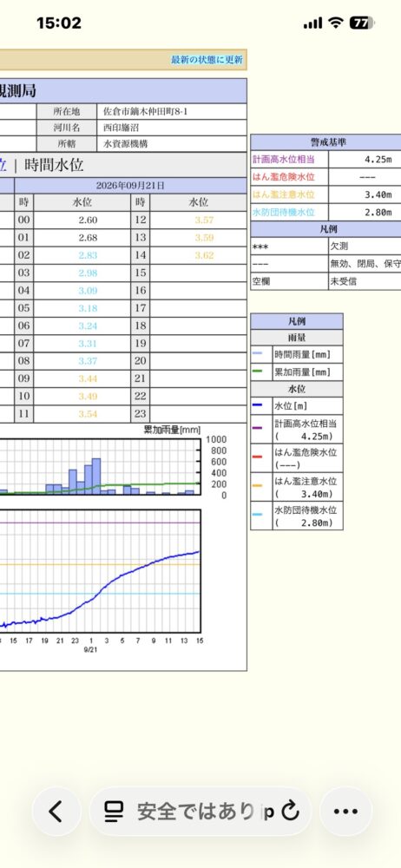Tap water level value 3.49
The image size is (401, 868).
pyautogui.click(x=88, y=397)
